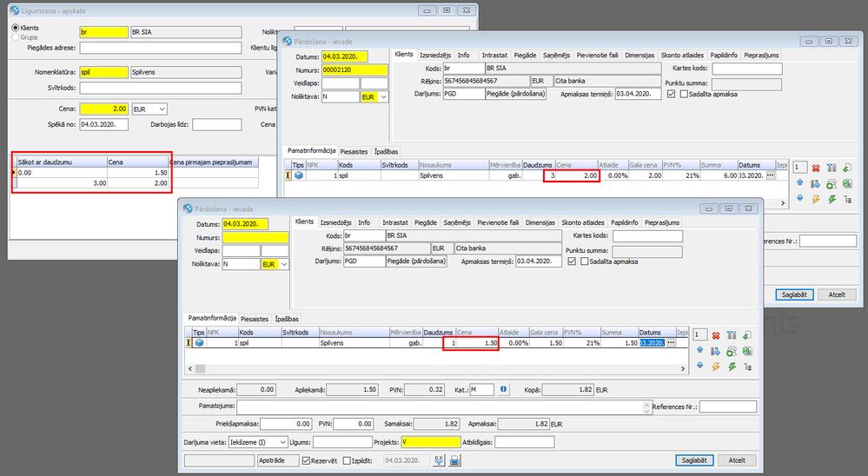Open EUR currency dropdown in front sales window

[x=284, y=265]
